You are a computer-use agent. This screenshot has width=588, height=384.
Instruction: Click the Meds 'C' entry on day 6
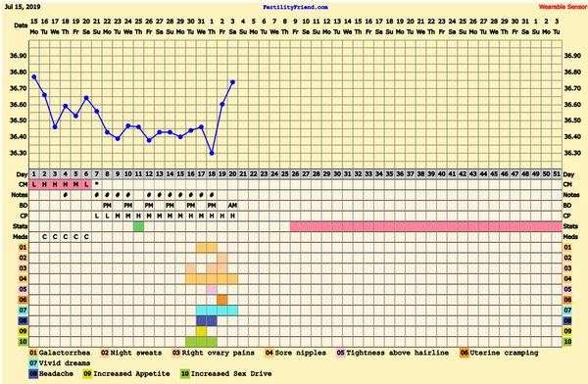[x=86, y=237]
